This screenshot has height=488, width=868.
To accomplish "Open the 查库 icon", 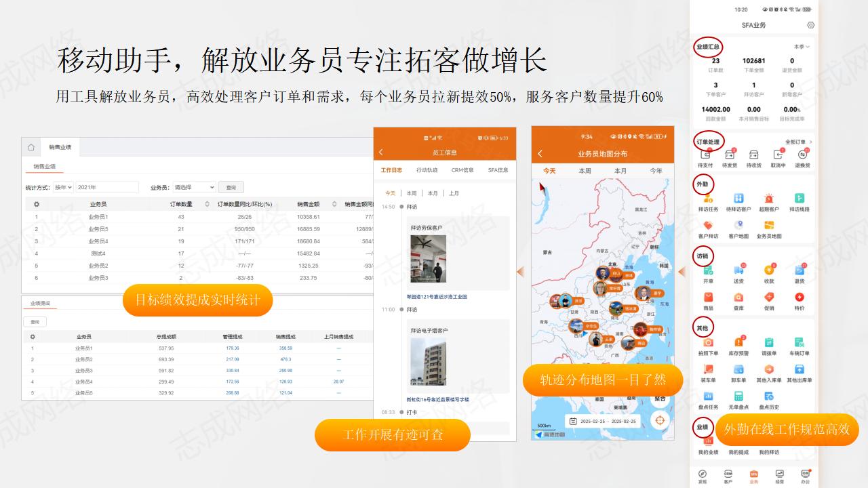I will click(x=738, y=298).
